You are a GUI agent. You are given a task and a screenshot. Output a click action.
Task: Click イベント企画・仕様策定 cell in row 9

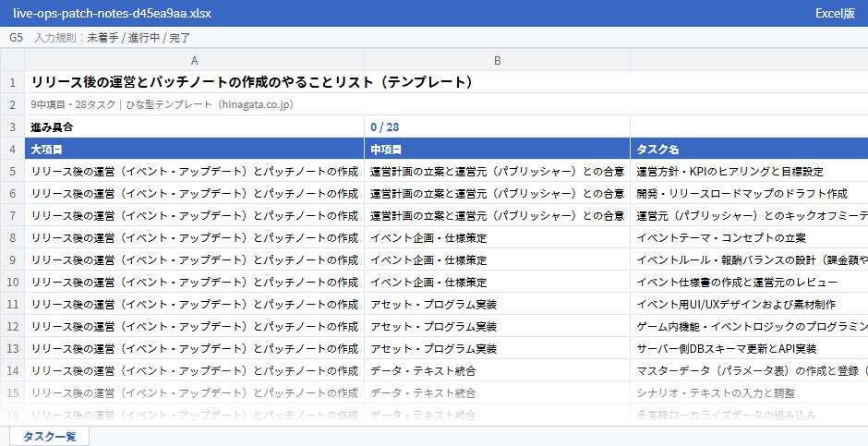pyautogui.click(x=497, y=259)
